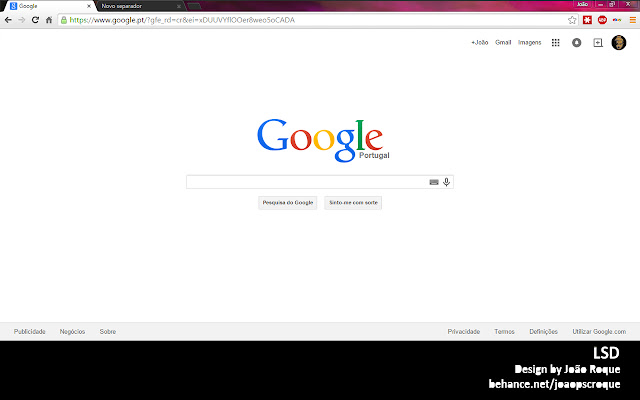Click the Pesquisa do Google button
This screenshot has height=400, width=640.
288,202
